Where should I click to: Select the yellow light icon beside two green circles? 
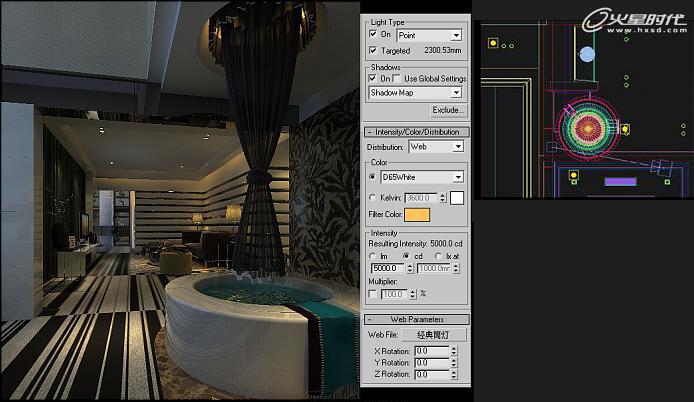[x=493, y=43]
